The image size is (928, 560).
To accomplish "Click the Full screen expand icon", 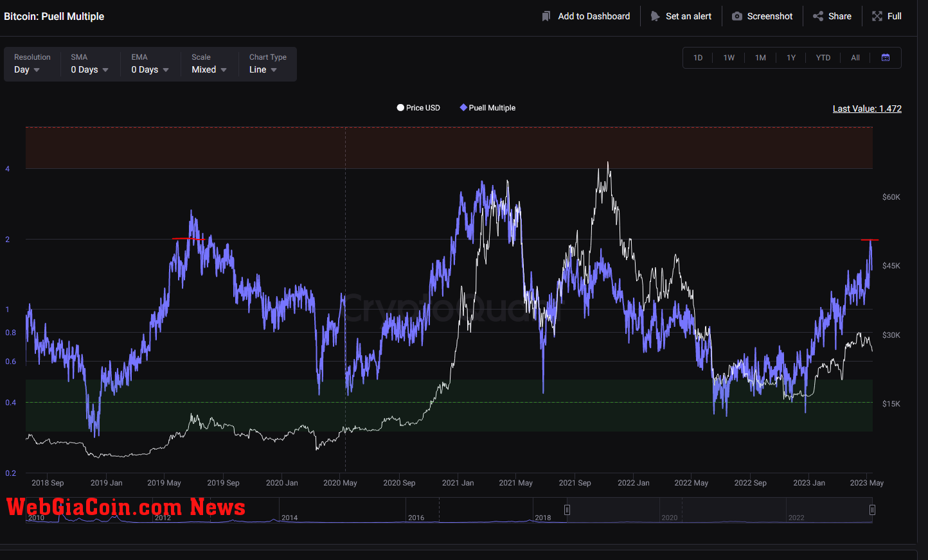I will [x=877, y=16].
